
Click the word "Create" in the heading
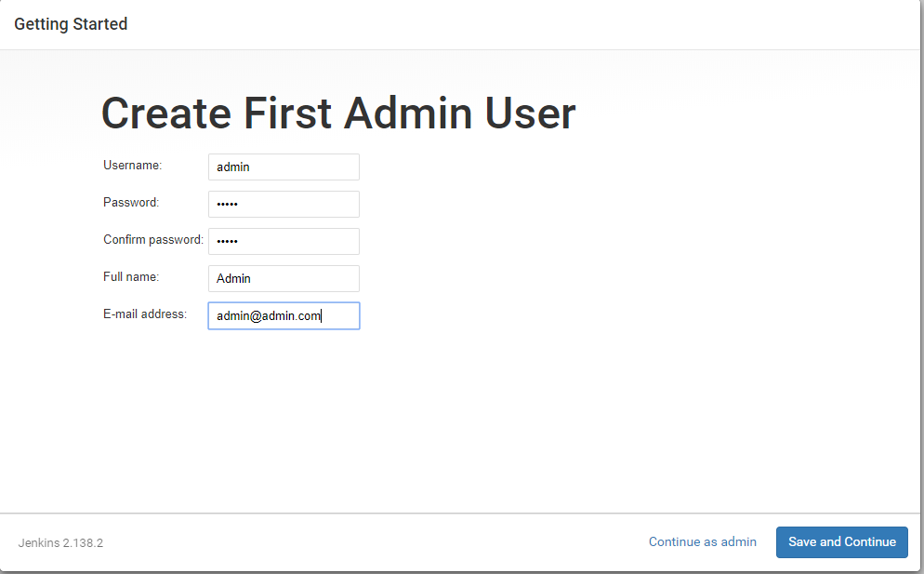pyautogui.click(x=165, y=113)
